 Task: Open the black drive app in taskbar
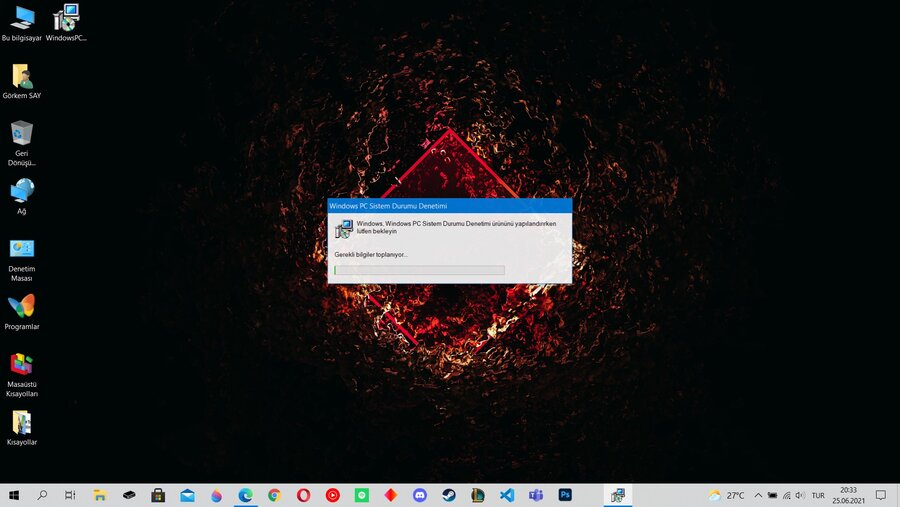pyautogui.click(x=129, y=495)
